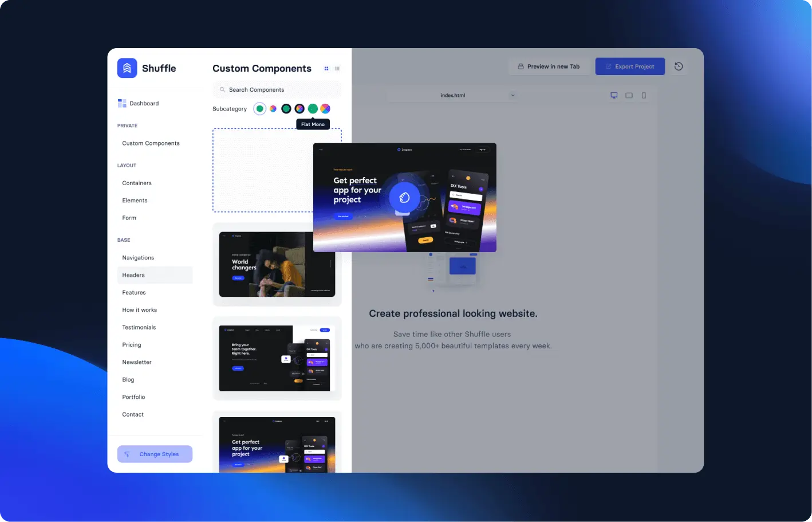
Task: Switch components to column list view
Action: coord(337,69)
